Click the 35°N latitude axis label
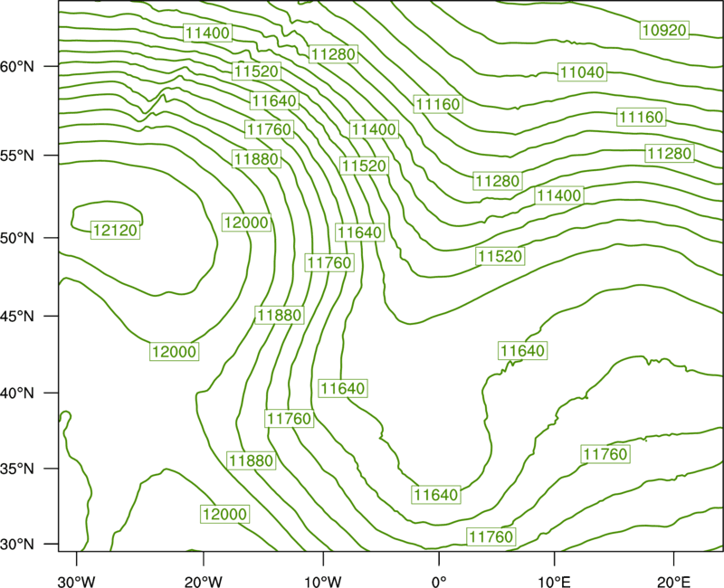This screenshot has width=724, height=588. (17, 469)
